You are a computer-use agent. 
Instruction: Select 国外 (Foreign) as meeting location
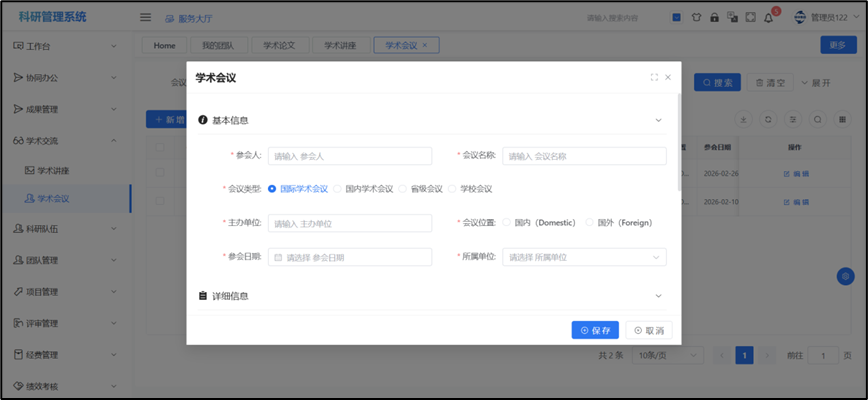pos(590,222)
